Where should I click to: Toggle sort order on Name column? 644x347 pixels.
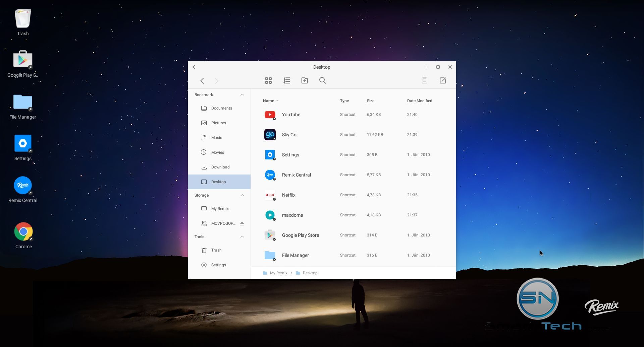point(271,101)
